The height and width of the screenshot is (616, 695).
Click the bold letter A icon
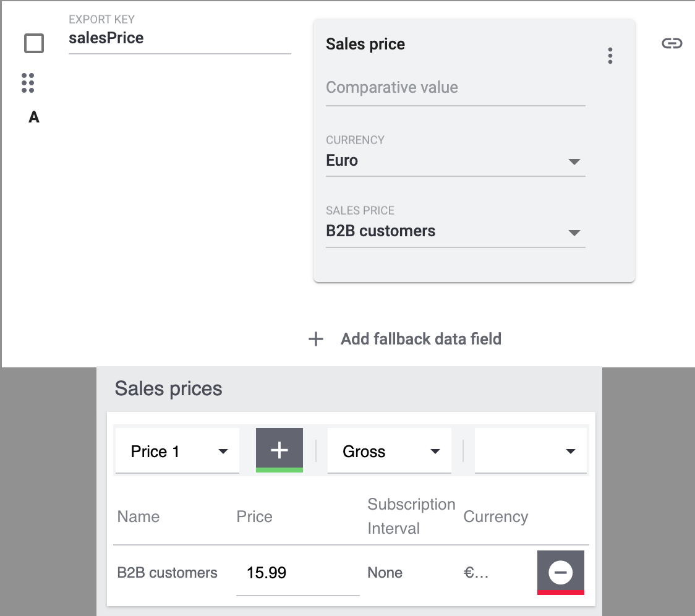34,118
